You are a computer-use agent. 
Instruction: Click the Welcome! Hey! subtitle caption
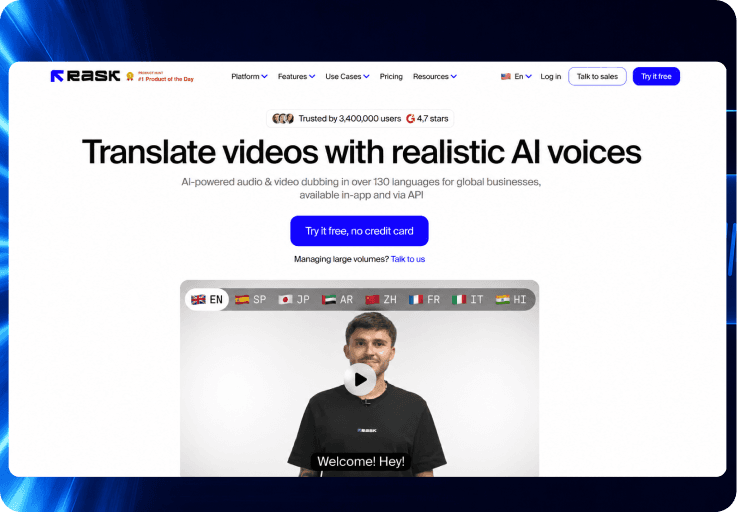pos(361,462)
